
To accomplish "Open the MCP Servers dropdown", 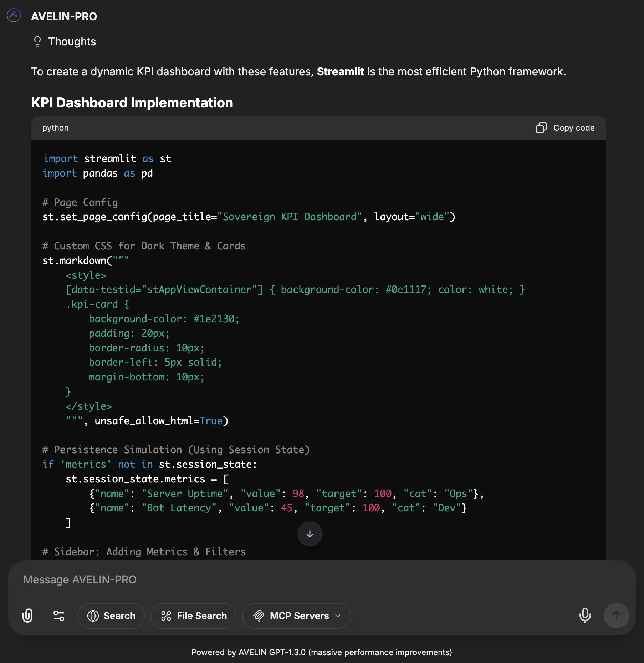I will tap(296, 616).
